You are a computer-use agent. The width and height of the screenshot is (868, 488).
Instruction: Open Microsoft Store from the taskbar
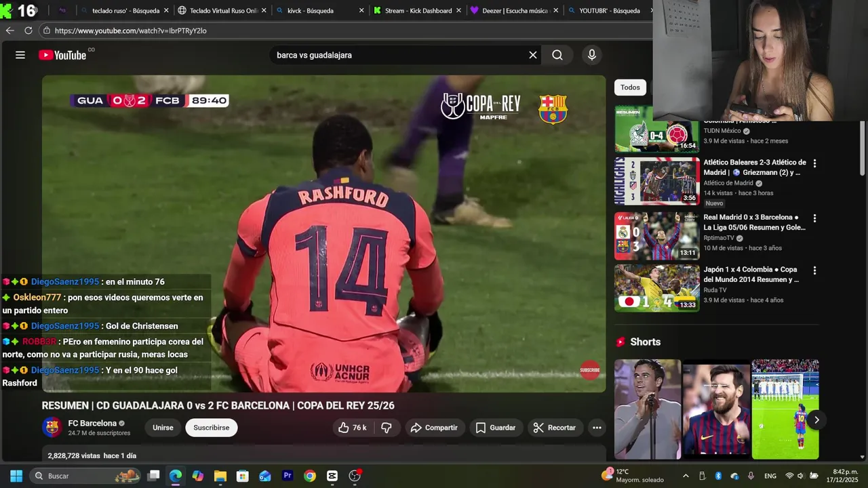pyautogui.click(x=243, y=476)
